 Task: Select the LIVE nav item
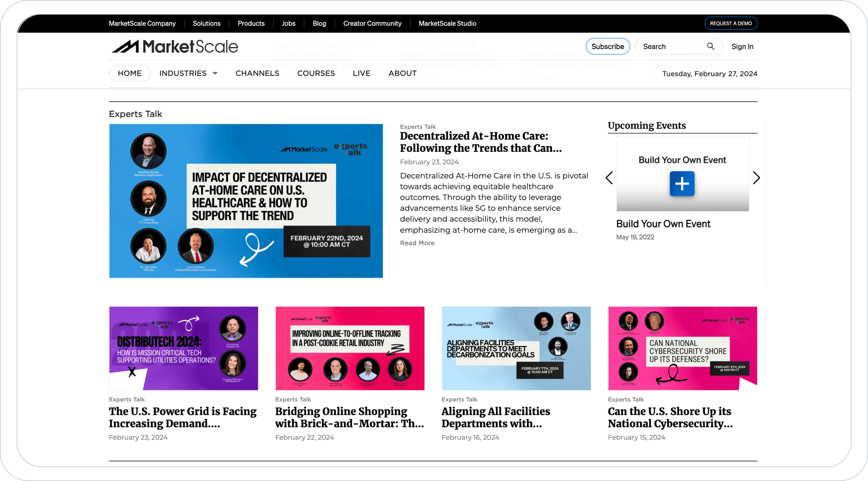[361, 73]
